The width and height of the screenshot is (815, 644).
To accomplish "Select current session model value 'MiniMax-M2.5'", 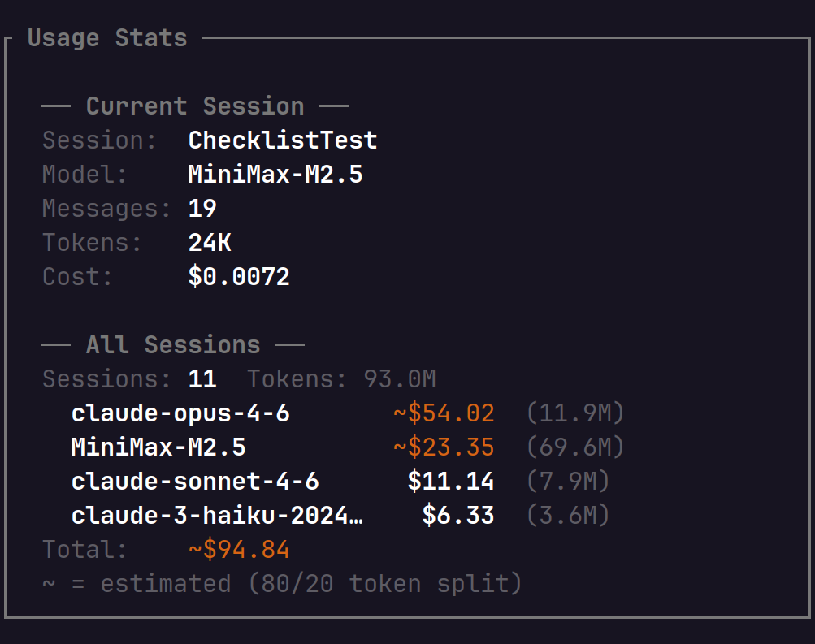I will (x=275, y=174).
